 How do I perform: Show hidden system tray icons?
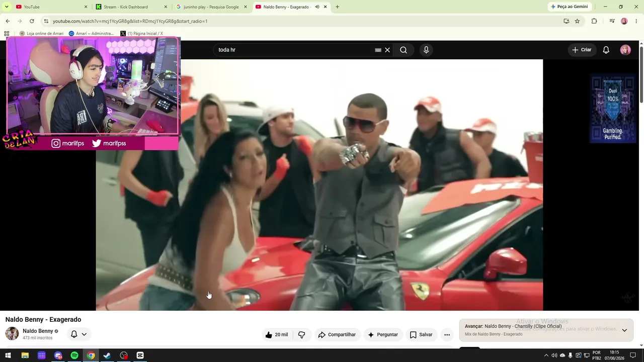click(x=546, y=355)
